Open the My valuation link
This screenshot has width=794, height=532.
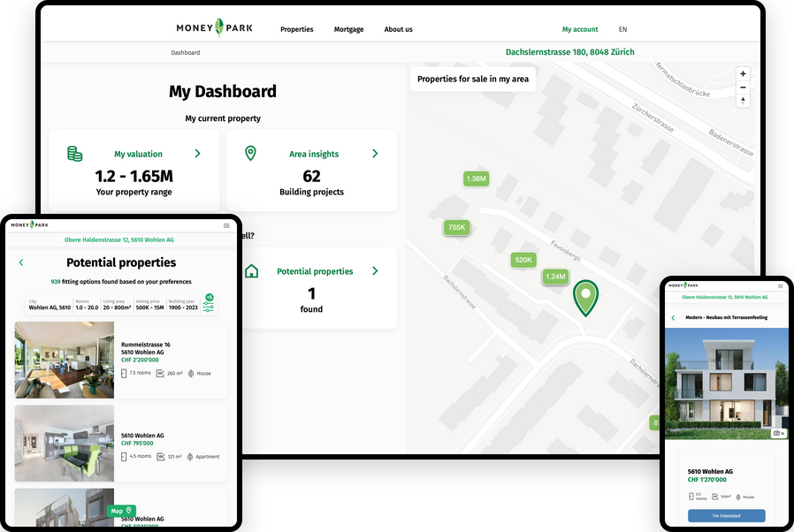point(138,154)
